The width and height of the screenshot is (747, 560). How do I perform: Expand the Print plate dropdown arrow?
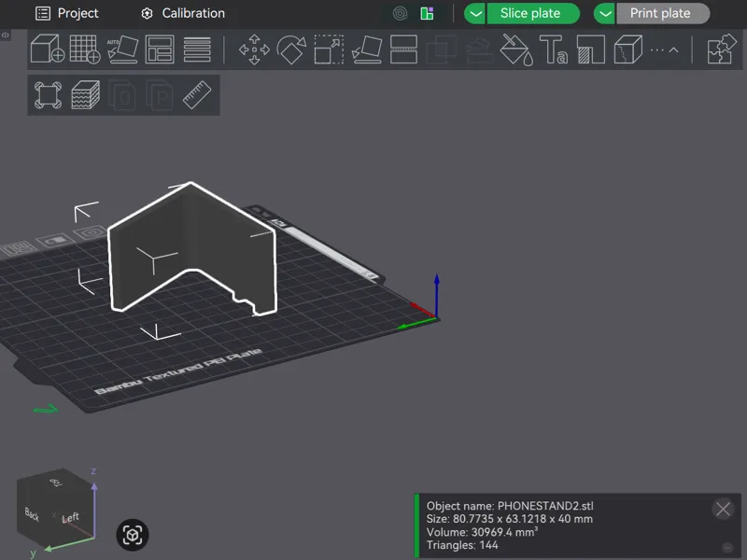click(x=604, y=13)
